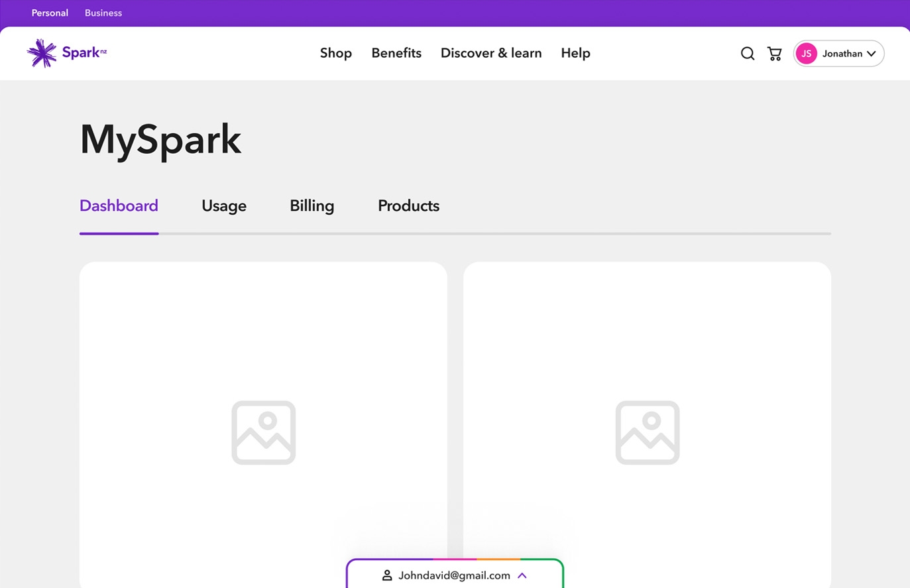Switch to Business site section

(x=103, y=13)
